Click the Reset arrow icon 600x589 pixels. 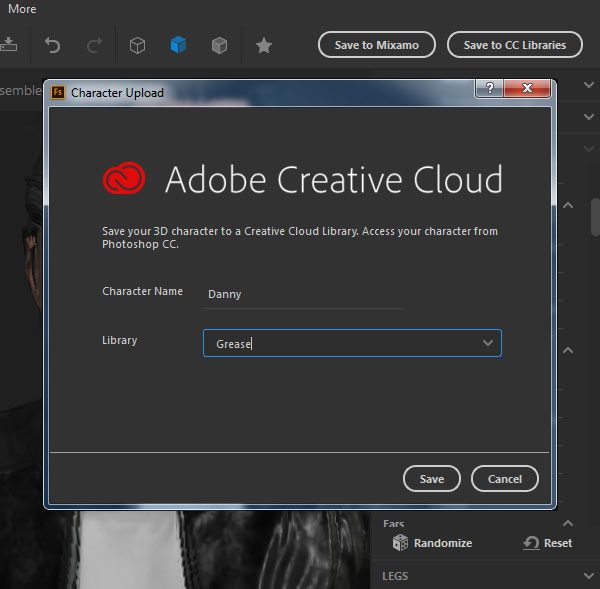click(531, 543)
